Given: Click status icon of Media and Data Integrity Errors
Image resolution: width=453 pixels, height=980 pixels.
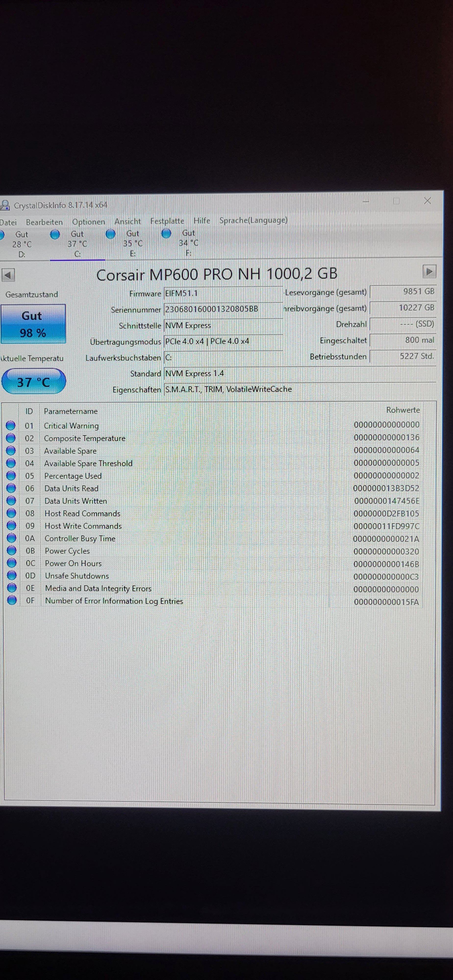Looking at the screenshot, I should (12, 588).
